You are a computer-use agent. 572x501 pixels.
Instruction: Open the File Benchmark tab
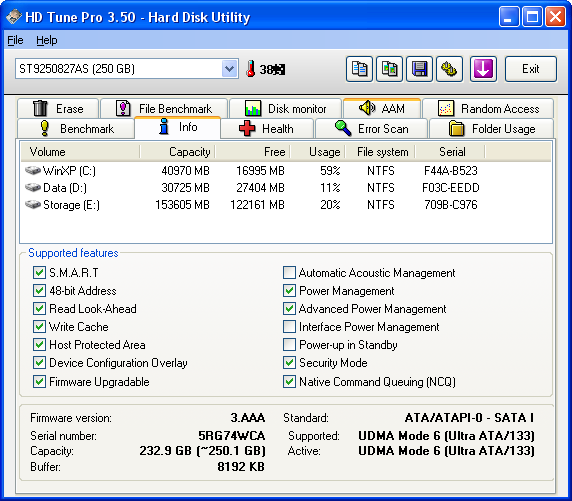coord(164,108)
